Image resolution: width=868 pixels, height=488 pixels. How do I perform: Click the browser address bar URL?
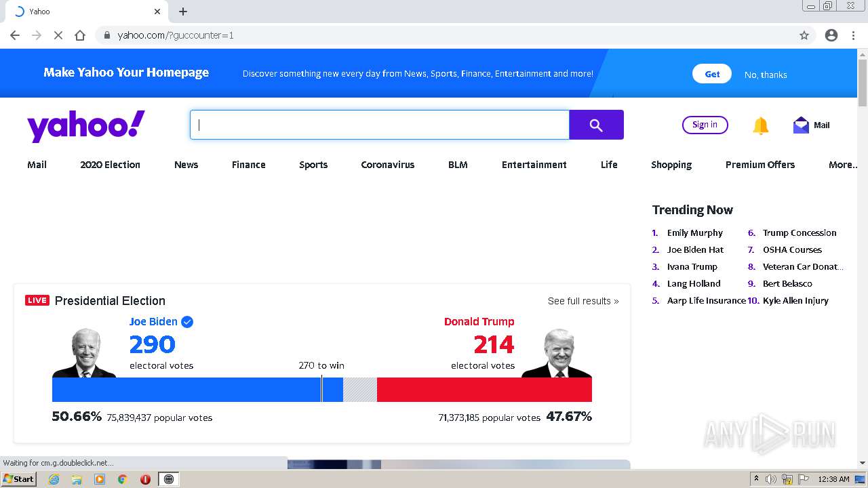176,35
